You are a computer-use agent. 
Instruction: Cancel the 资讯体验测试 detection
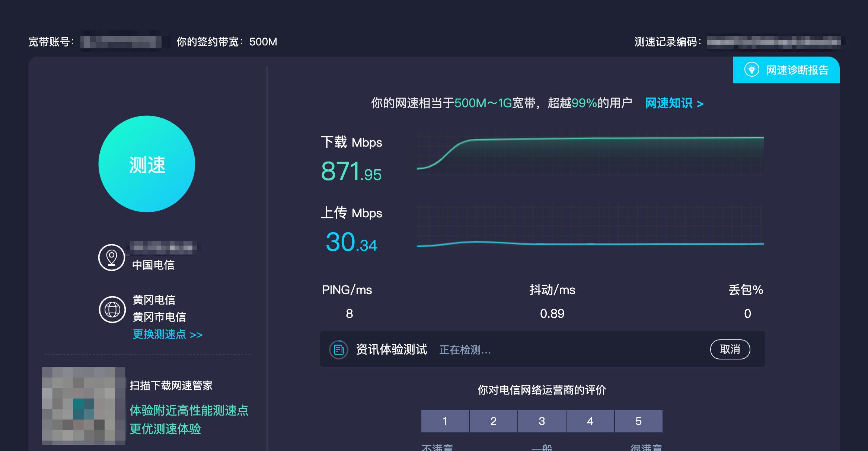[730, 349]
